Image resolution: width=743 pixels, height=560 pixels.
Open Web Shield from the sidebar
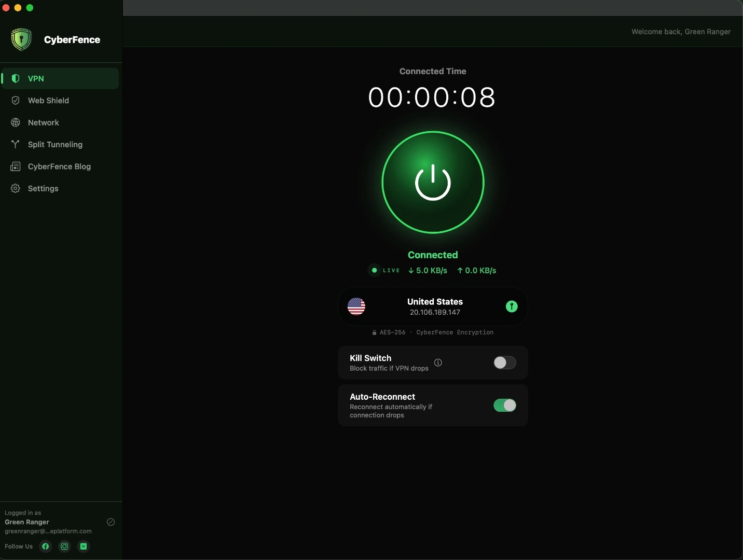[60, 101]
